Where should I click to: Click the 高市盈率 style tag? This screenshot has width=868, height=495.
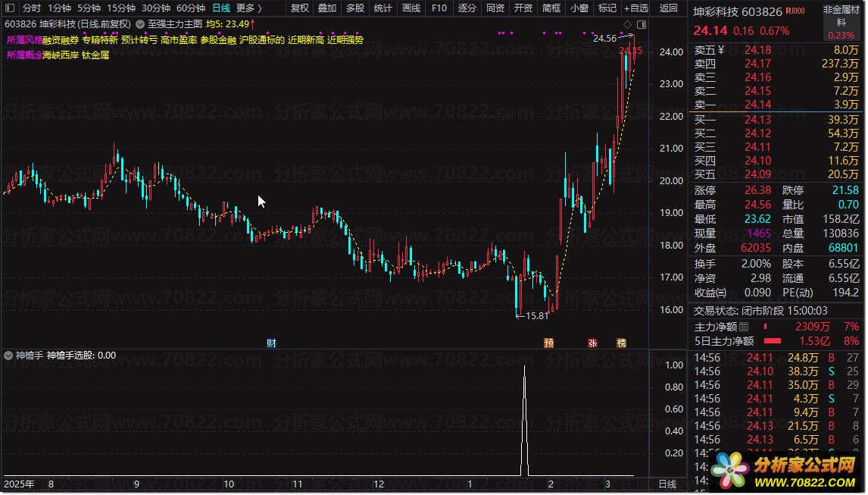179,40
